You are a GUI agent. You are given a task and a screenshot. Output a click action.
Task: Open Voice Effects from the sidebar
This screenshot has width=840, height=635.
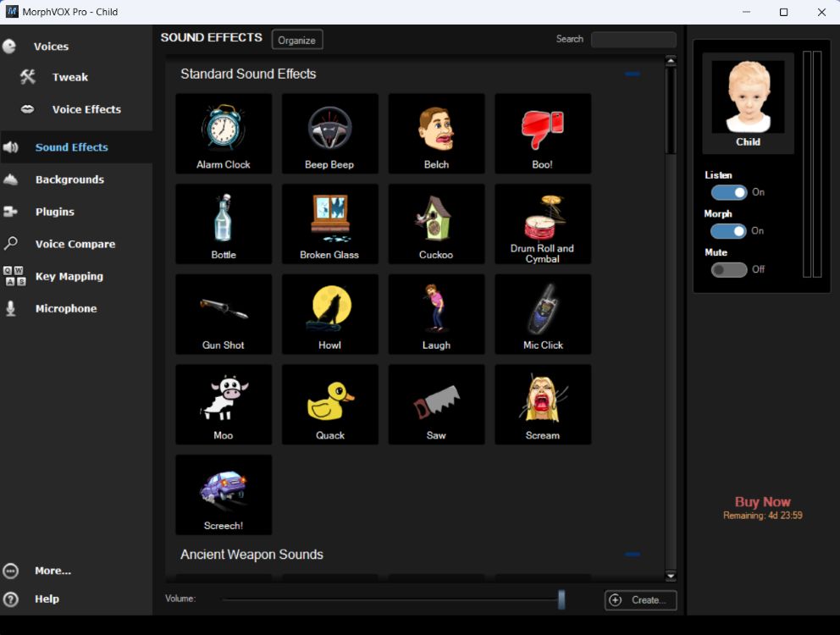click(x=86, y=109)
